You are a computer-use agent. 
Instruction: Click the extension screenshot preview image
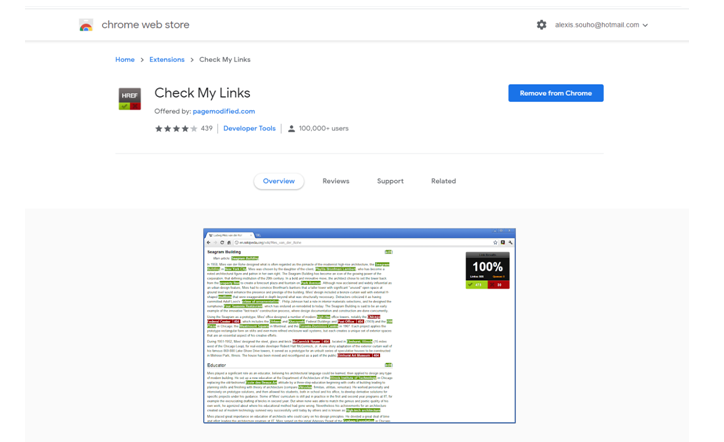tap(359, 326)
